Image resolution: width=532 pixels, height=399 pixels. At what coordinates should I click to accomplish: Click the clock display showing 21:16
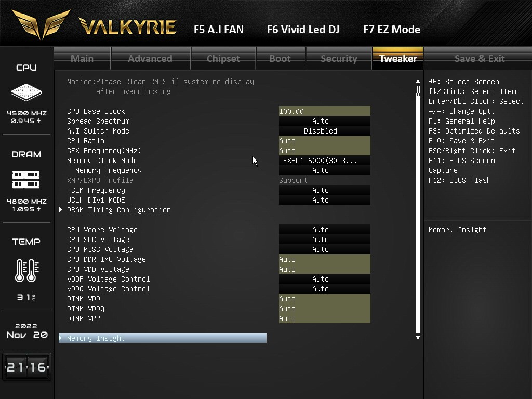[27, 367]
